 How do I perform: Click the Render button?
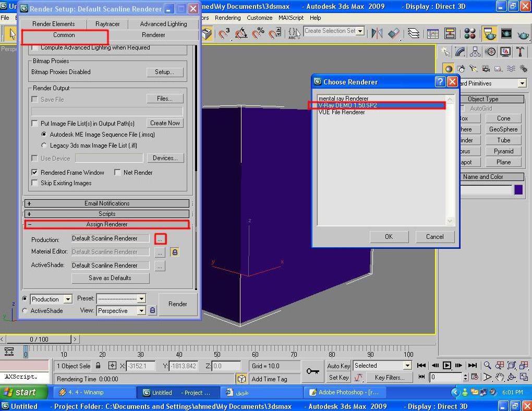tap(178, 304)
